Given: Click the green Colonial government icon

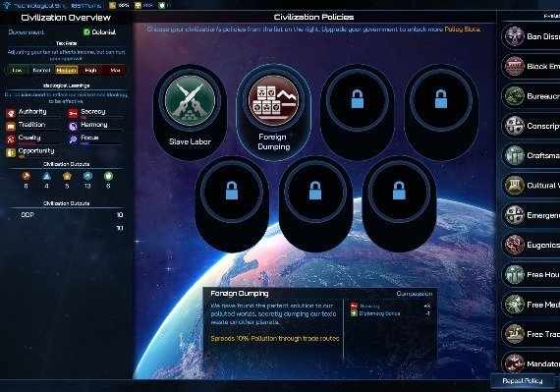Looking at the screenshot, I should [x=86, y=32].
